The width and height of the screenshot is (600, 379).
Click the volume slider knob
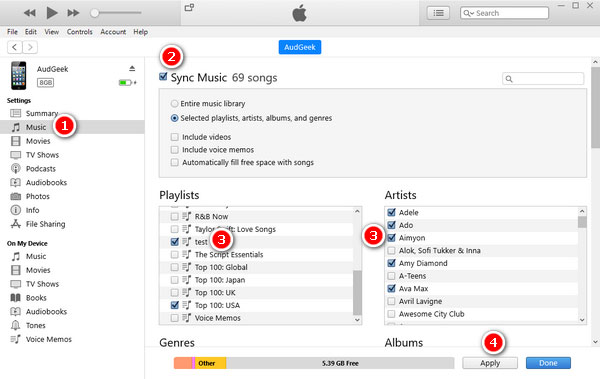click(x=94, y=13)
